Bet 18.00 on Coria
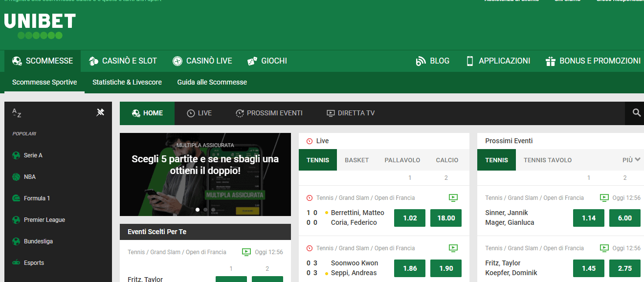Screen dimensions: 644x282 click(x=446, y=218)
